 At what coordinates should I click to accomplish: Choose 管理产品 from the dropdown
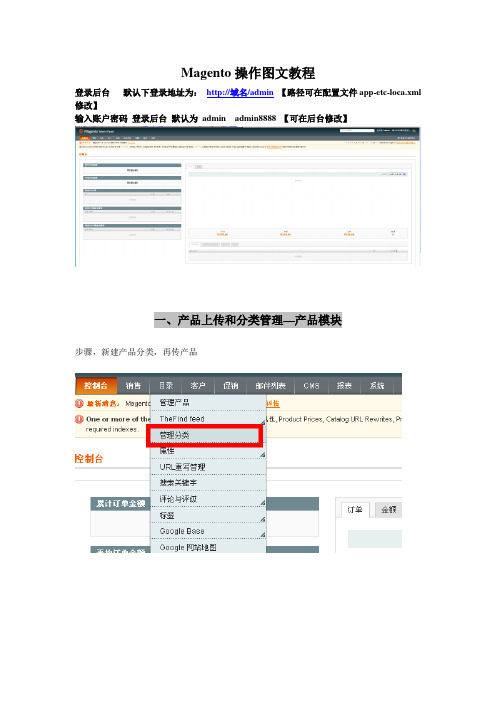pyautogui.click(x=208, y=402)
